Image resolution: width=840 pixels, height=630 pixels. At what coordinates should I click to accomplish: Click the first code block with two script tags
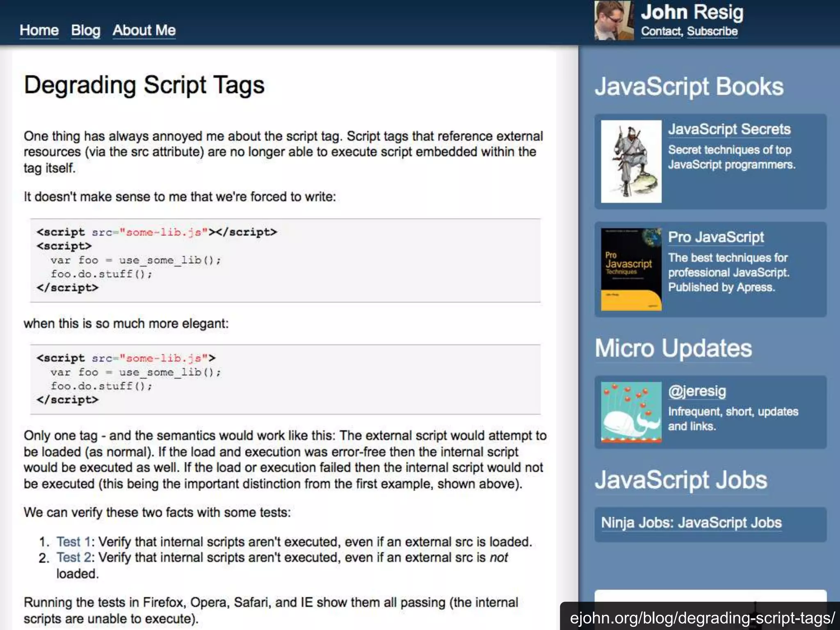pos(285,260)
